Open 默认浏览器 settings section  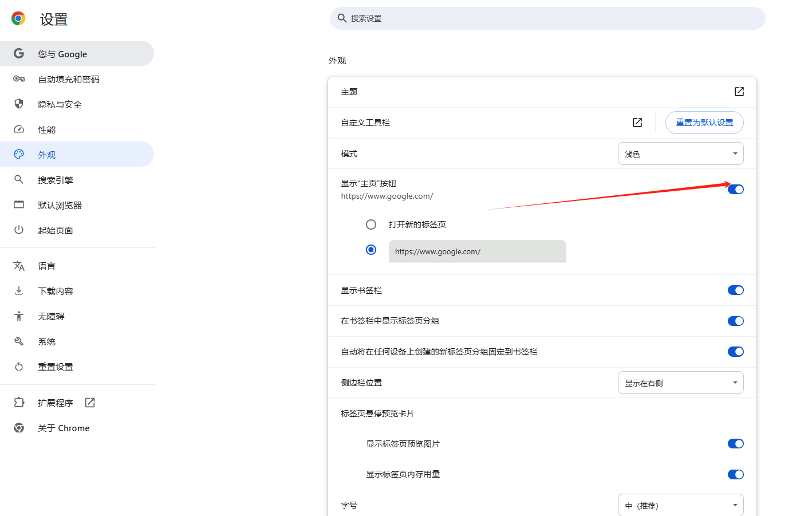click(x=77, y=205)
